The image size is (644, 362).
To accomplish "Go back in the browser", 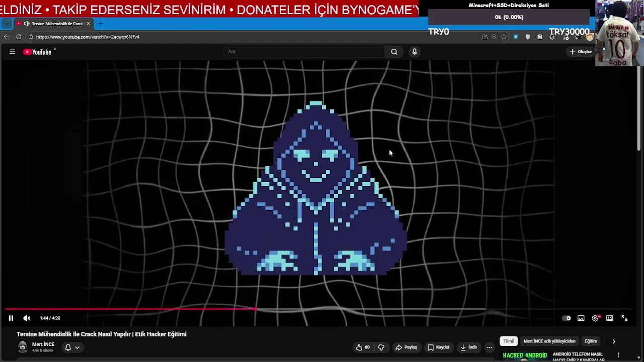I will coord(7,37).
